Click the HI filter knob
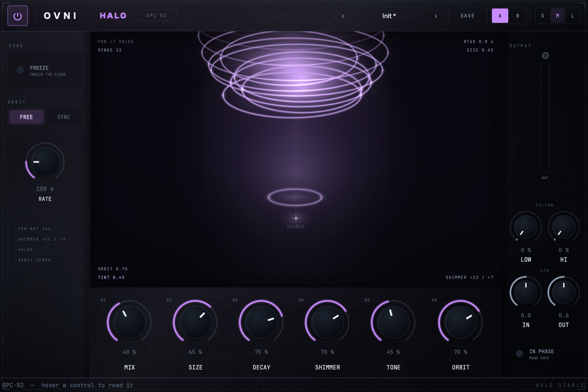588x392 pixels. coord(563,227)
